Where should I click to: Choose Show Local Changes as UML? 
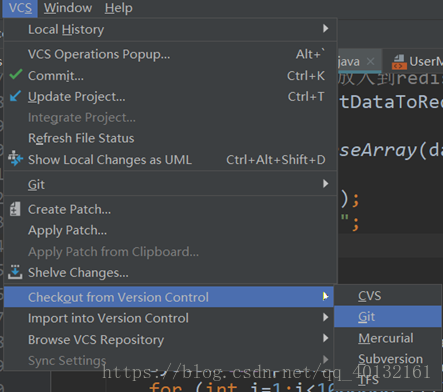(170, 160)
